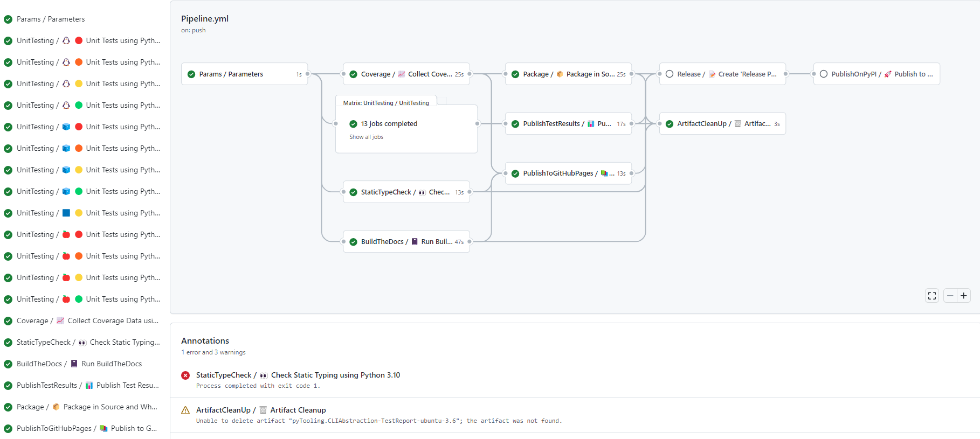Click the red error icon in Annotations
The width and height of the screenshot is (980, 439).
point(185,375)
